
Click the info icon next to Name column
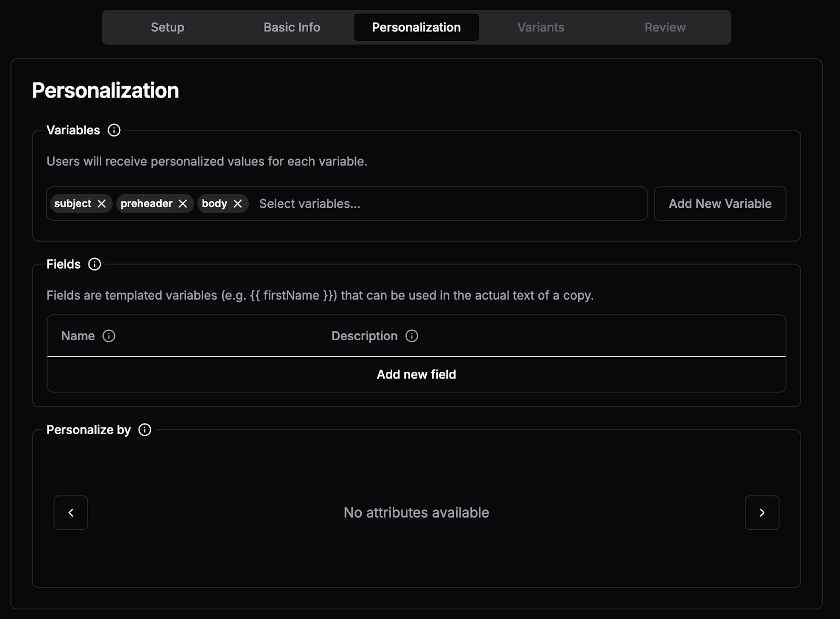coord(109,336)
